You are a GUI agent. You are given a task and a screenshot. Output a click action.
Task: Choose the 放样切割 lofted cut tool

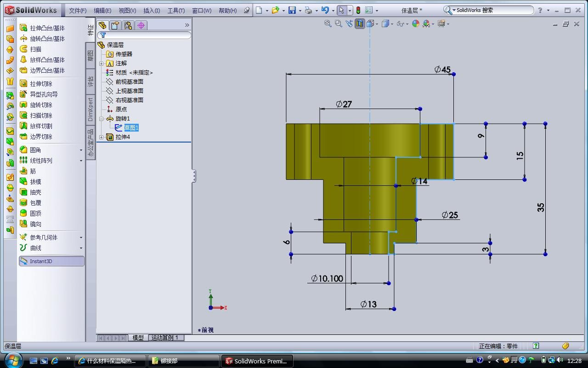coord(36,126)
